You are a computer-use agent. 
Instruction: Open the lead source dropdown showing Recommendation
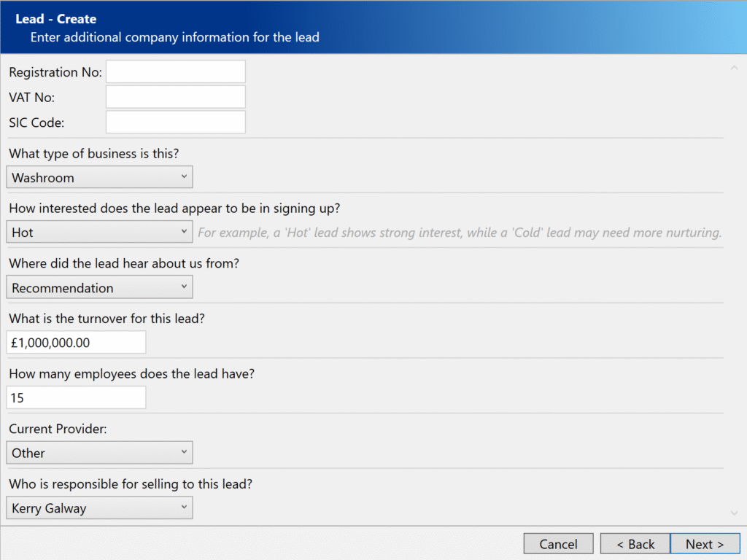click(99, 288)
